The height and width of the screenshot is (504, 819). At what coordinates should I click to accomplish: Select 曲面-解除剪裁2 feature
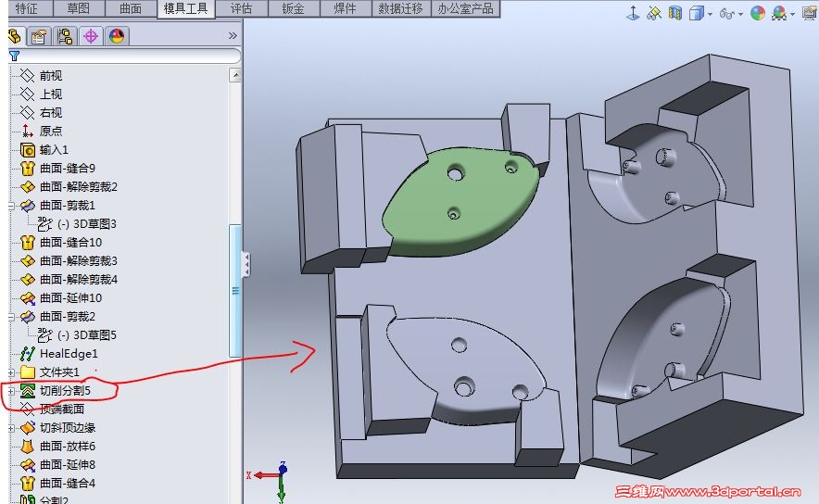[x=79, y=186]
